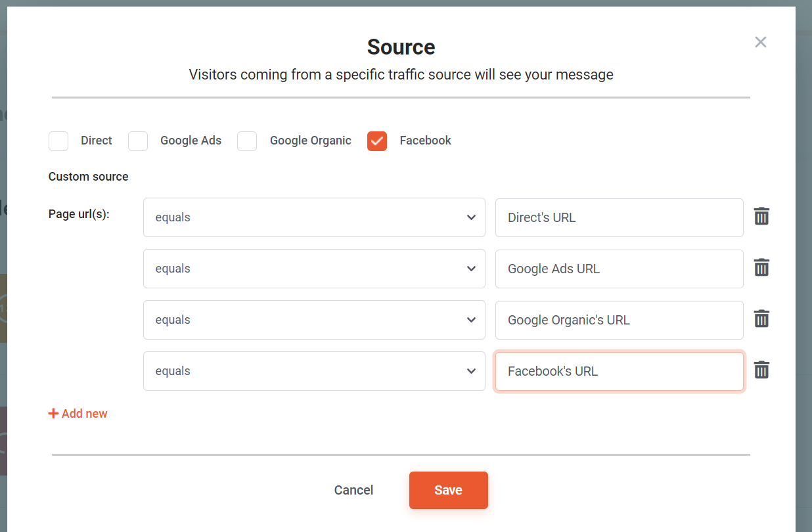Enable the Direct checkbox
Viewport: 812px width, 532px height.
click(58, 141)
